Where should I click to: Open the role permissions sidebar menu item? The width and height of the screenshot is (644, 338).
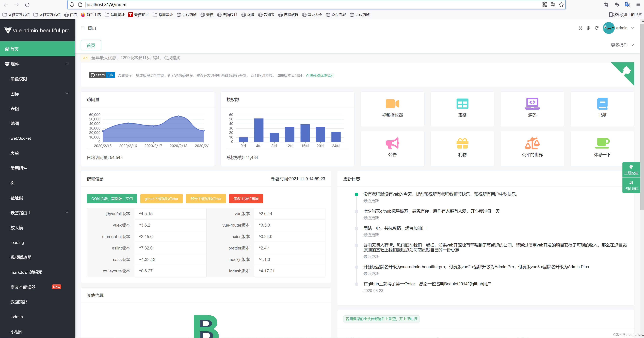19,79
